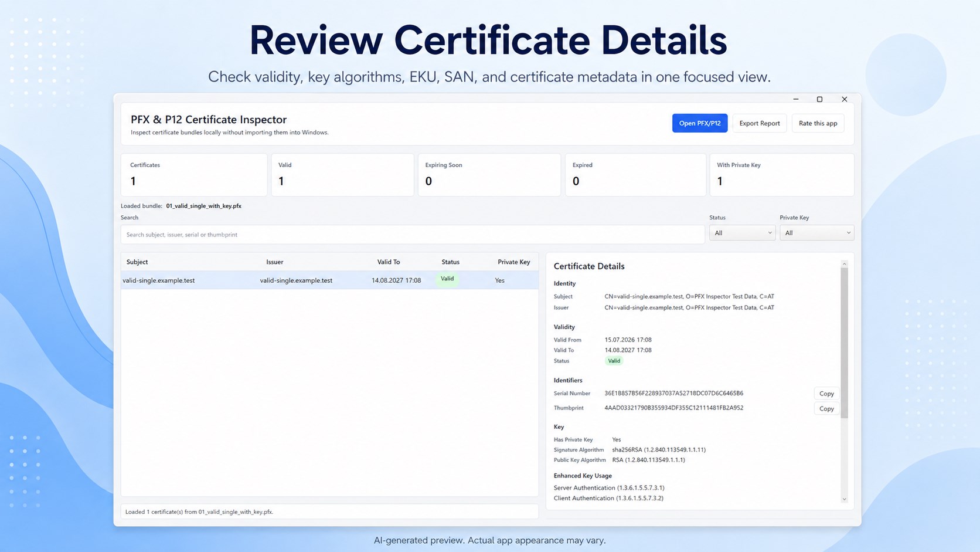Screen dimensions: 980x552
Task: Open the Status filter dropdown
Action: 742,233
